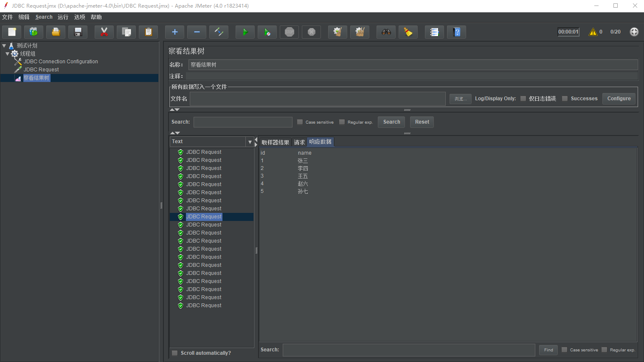This screenshot has height=362, width=644.
Task: Click the Help question mark icon
Action: [456, 32]
